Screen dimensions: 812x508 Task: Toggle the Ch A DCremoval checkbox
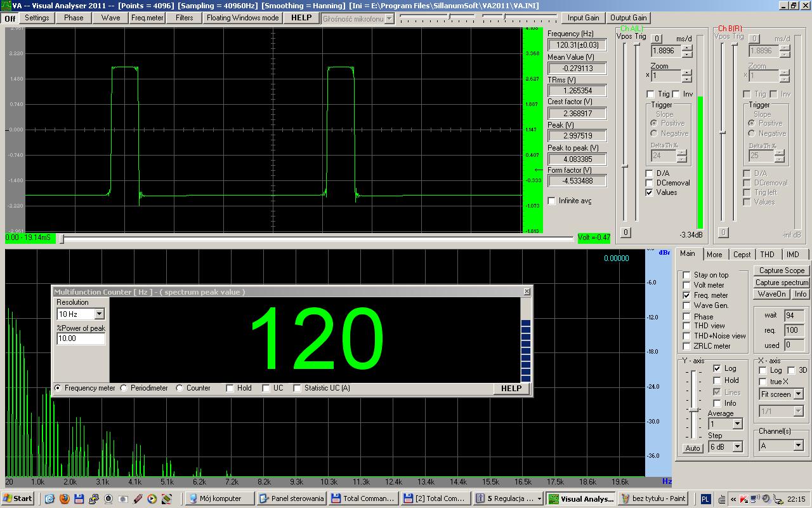pyautogui.click(x=649, y=183)
